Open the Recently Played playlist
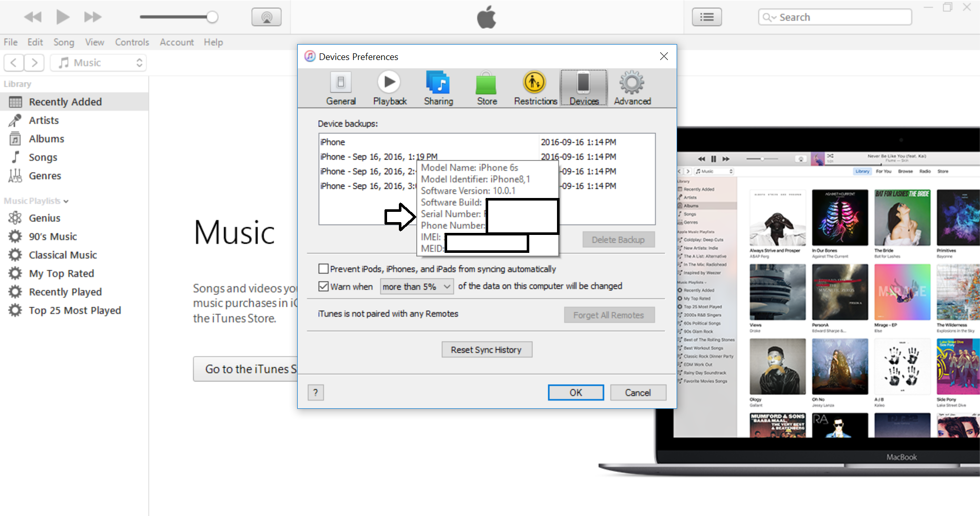The width and height of the screenshot is (980, 516). point(74,292)
